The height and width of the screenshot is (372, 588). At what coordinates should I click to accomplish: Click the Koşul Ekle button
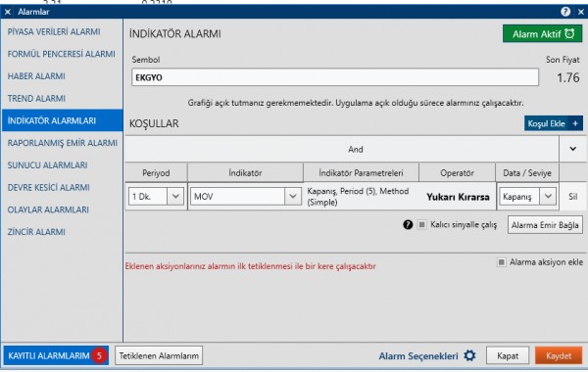click(553, 123)
